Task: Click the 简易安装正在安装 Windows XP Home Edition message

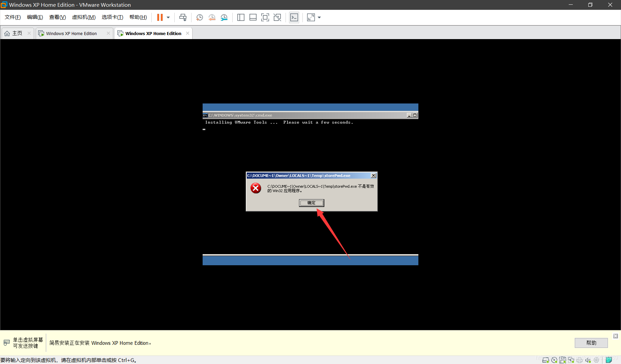Action: 100,343
